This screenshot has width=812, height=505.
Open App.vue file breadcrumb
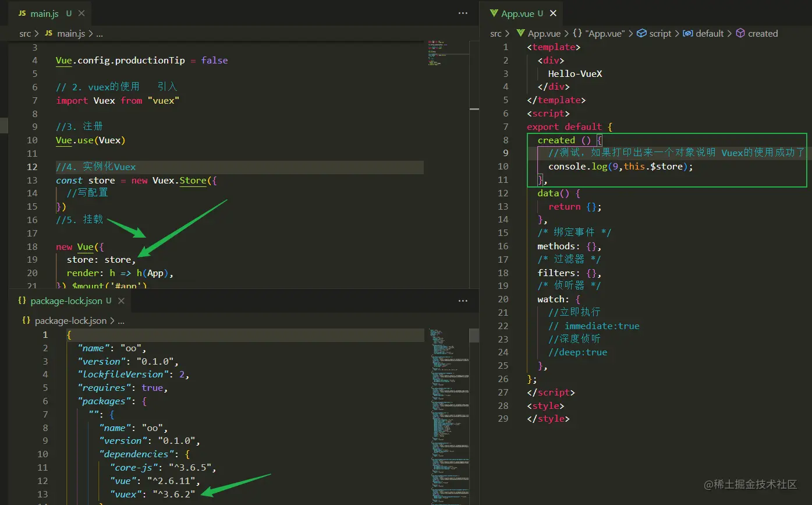click(x=544, y=34)
